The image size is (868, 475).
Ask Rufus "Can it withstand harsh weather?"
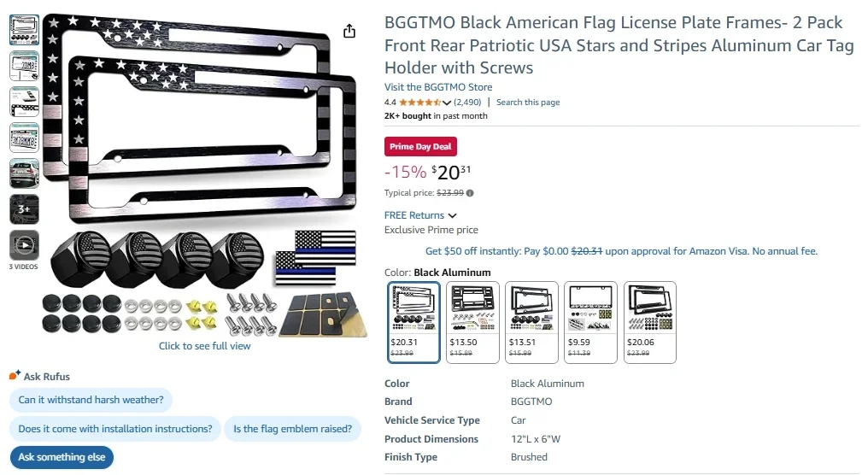point(91,400)
